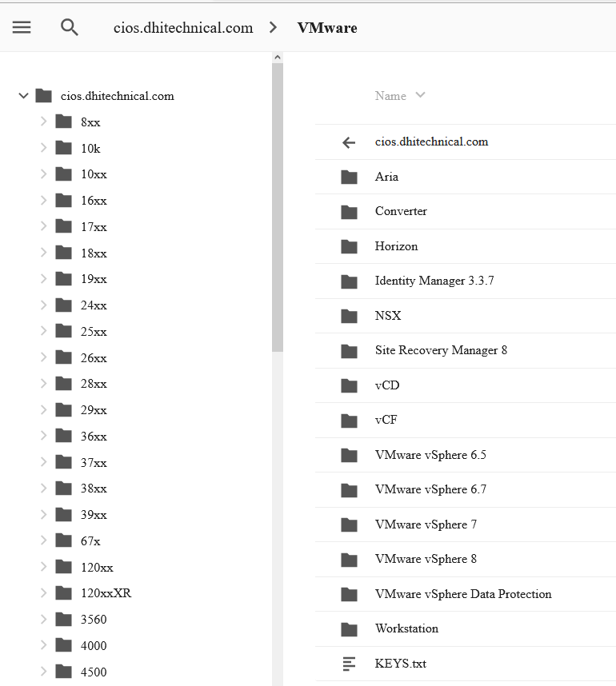
Task: Click the search magnifier icon
Action: point(69,27)
